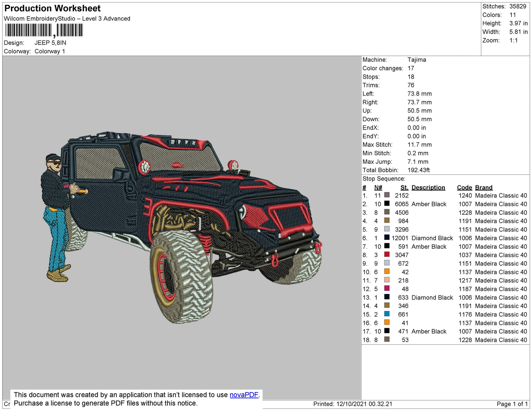Click machine value 'Tajima'
532x411 pixels.
pos(417,60)
